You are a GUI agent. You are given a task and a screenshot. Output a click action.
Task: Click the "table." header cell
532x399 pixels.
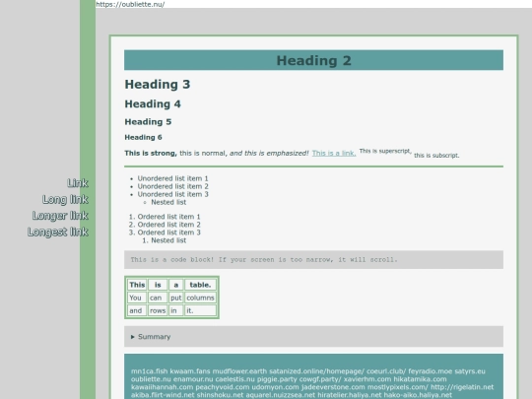[200, 285]
